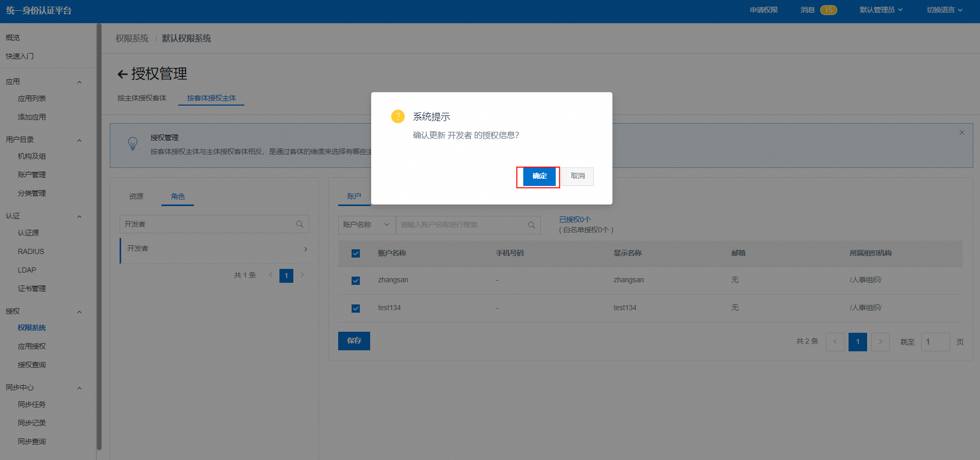Image resolution: width=980 pixels, height=460 pixels.
Task: Open the 切换语言 language dropdown
Action: tap(944, 10)
